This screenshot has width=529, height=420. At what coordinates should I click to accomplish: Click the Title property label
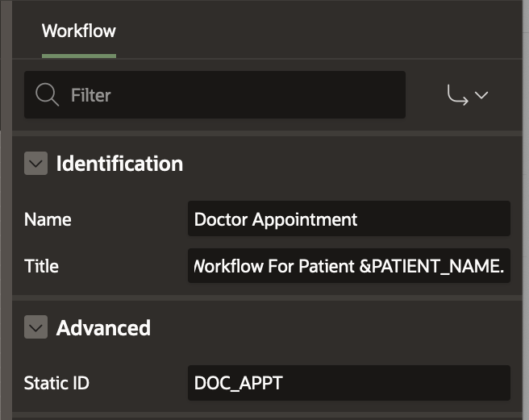41,266
